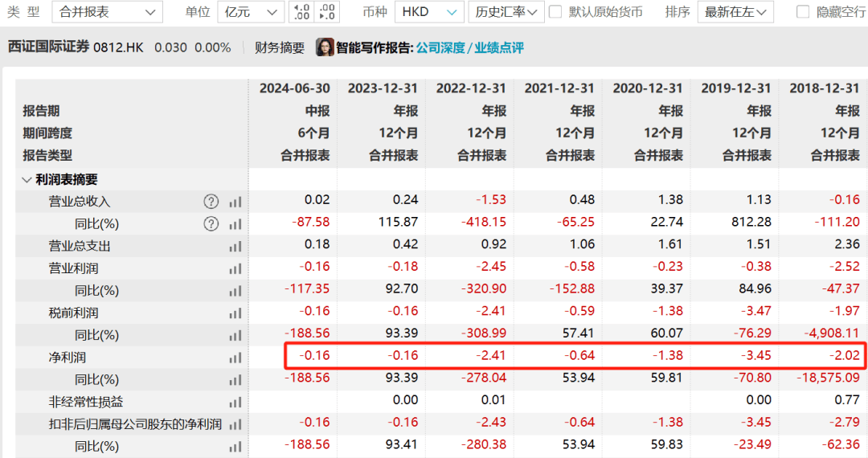868x458 pixels.
Task: Select the 2021-12-31 column header
Action: (x=559, y=88)
